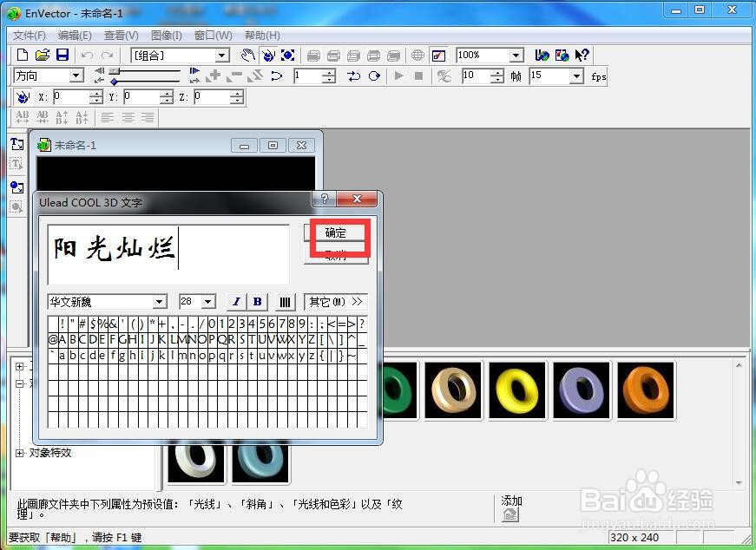Viewport: 756px width, 550px height.
Task: Pick the yellow ring preset thumbnail
Action: pos(517,390)
